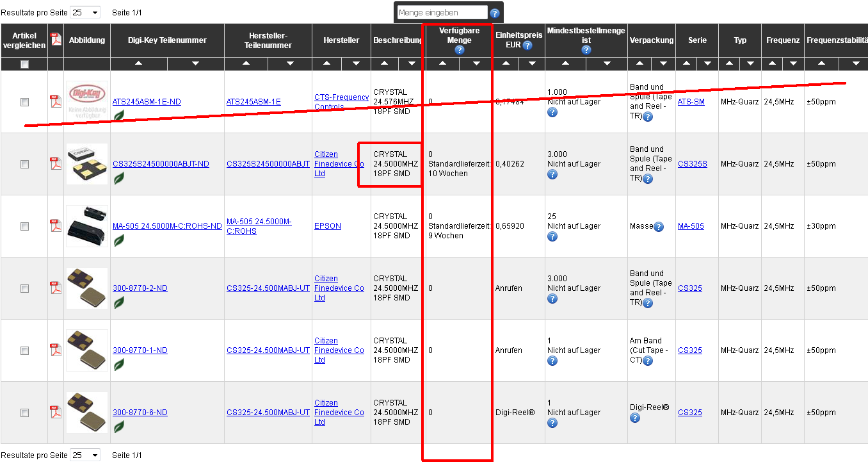
Task: Sort Frequenz column ascending
Action: [x=773, y=64]
